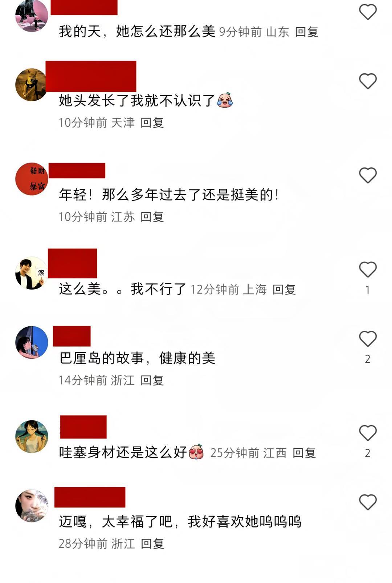Like the comment about her hair growing long
This screenshot has height=583, width=392.
click(368, 81)
